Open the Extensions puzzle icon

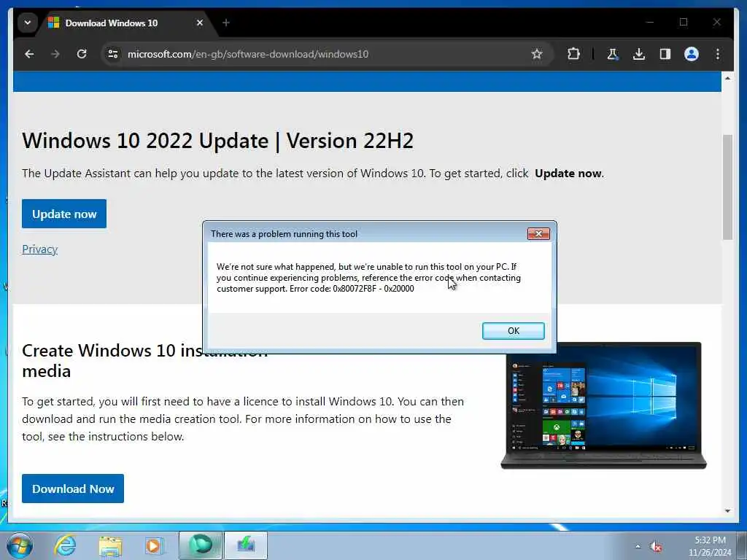tap(573, 54)
